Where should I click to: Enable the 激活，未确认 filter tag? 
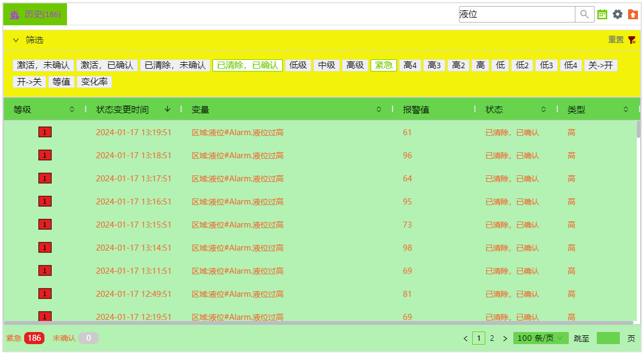43,65
